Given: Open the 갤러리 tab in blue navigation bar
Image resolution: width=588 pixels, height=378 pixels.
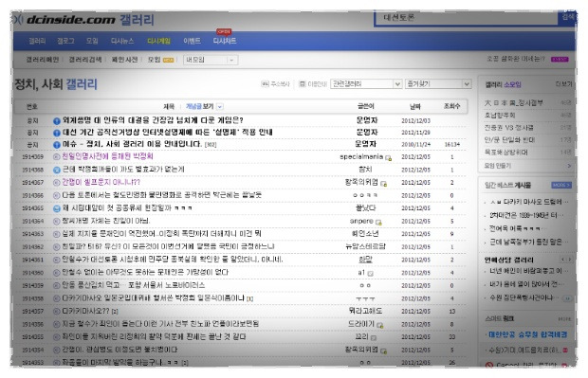Looking at the screenshot, I should coord(37,41).
